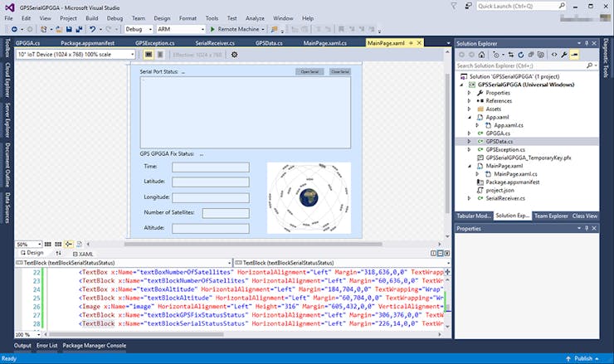Click the New Project toolbar icon
The image size is (614, 364).
click(43, 29)
